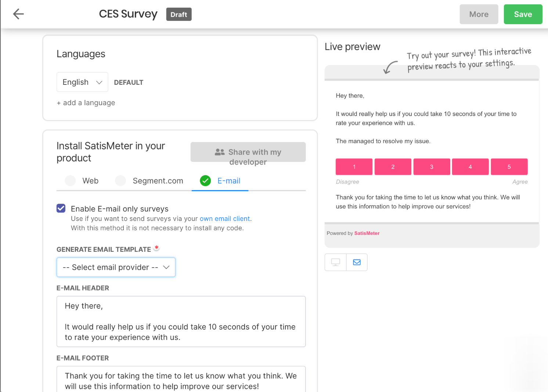The width and height of the screenshot is (548, 392).
Task: Open the SatisMeter powered-by link
Action: pyautogui.click(x=367, y=233)
